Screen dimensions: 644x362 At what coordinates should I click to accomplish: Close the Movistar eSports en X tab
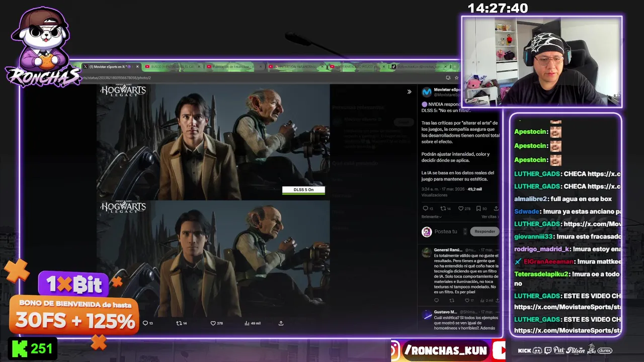pyautogui.click(x=137, y=66)
